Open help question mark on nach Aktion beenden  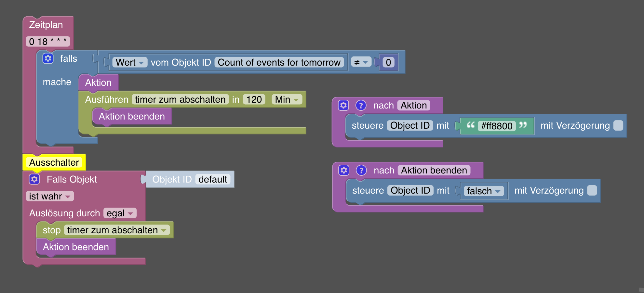point(361,170)
